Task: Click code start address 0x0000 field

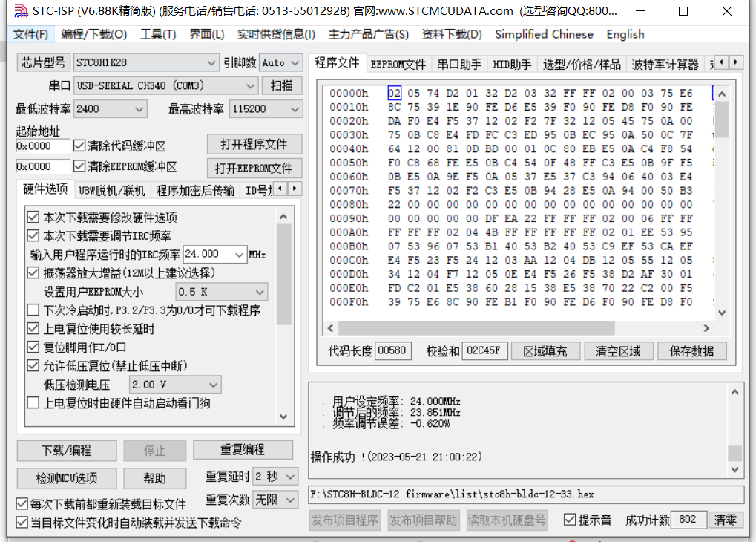Action: (x=43, y=146)
